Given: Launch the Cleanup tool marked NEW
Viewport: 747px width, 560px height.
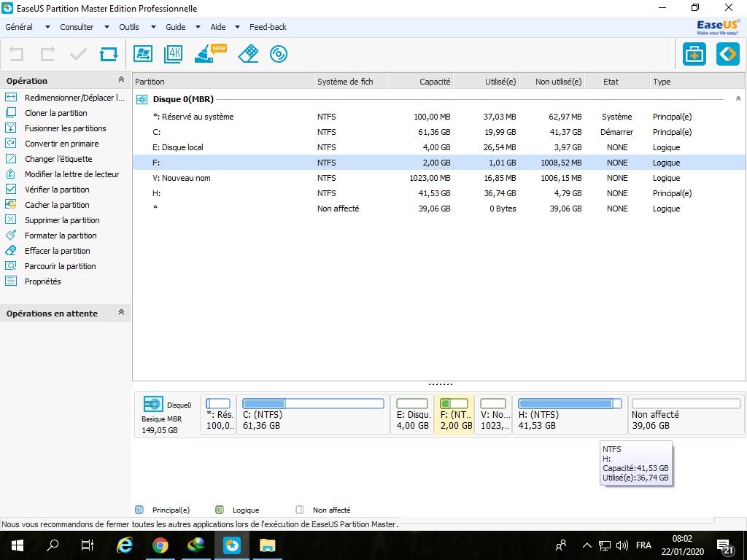Looking at the screenshot, I should [210, 53].
